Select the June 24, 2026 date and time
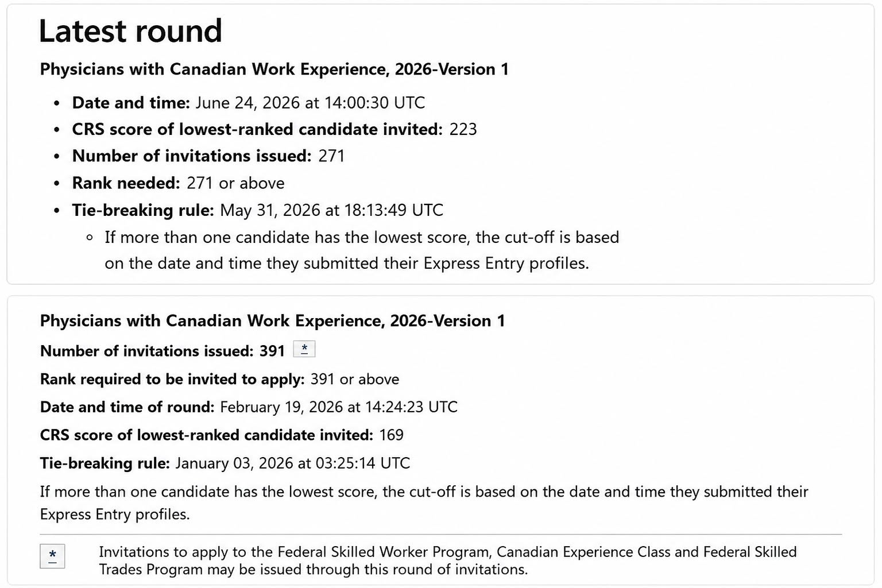Viewport: 882px width, 588px height. click(x=310, y=103)
